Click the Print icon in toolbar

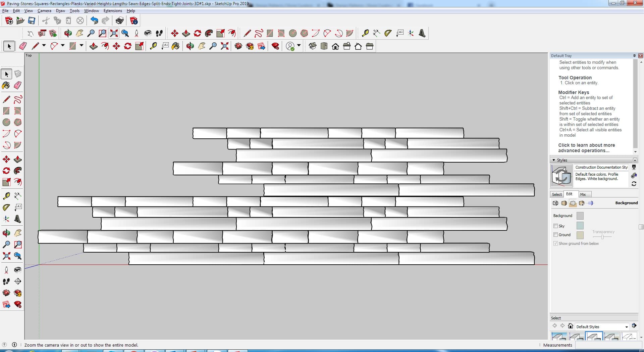(119, 21)
